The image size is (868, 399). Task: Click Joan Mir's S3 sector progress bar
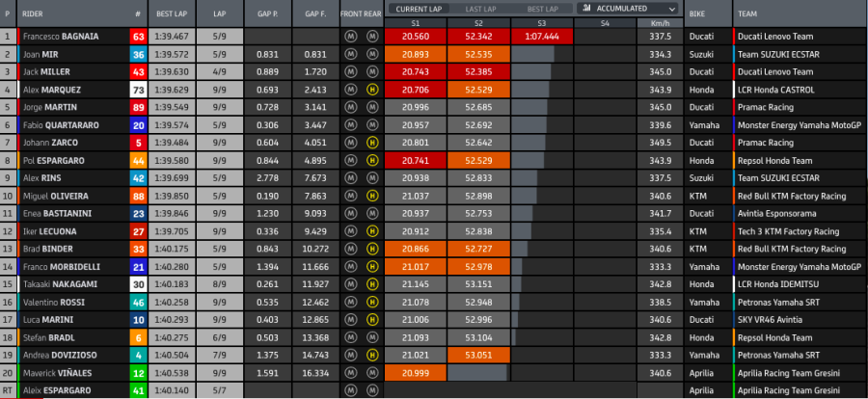[x=532, y=55]
